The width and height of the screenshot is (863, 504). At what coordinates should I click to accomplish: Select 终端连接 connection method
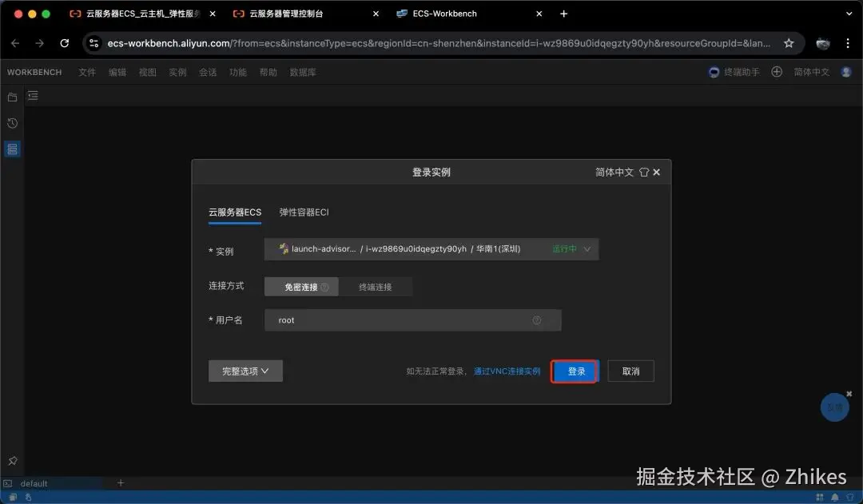tap(376, 287)
